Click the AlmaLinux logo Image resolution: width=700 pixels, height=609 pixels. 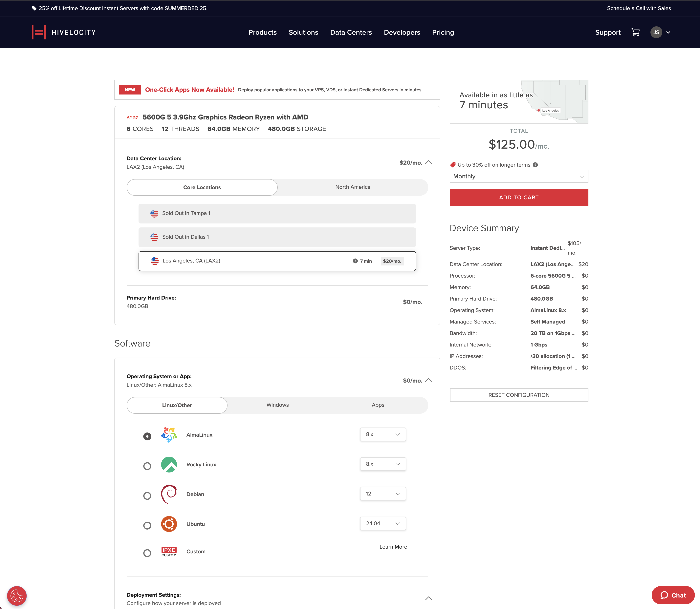(x=169, y=435)
